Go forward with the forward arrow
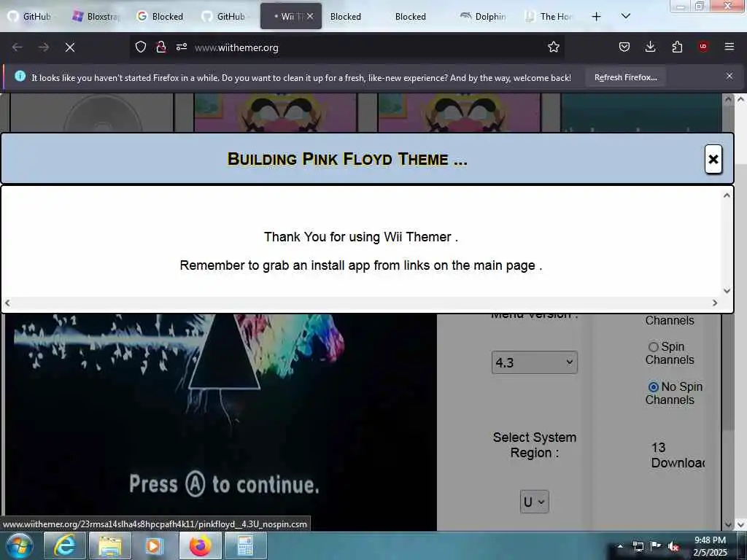The height and width of the screenshot is (560, 747). (x=43, y=47)
